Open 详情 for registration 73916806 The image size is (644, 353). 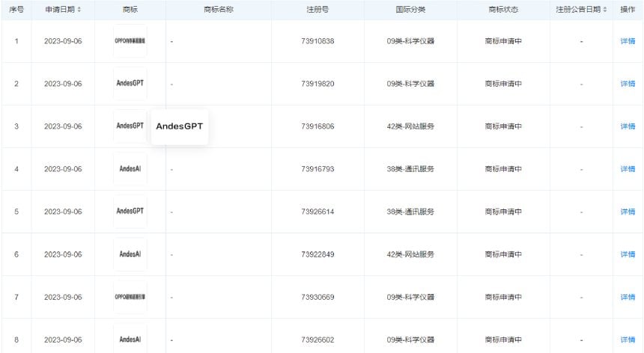[628, 126]
